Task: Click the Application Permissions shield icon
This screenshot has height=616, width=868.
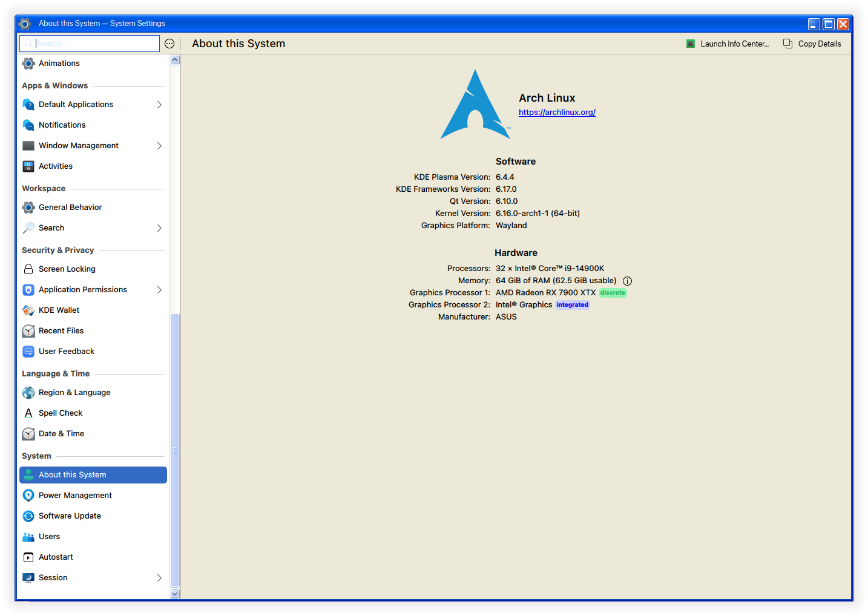Action: tap(28, 290)
